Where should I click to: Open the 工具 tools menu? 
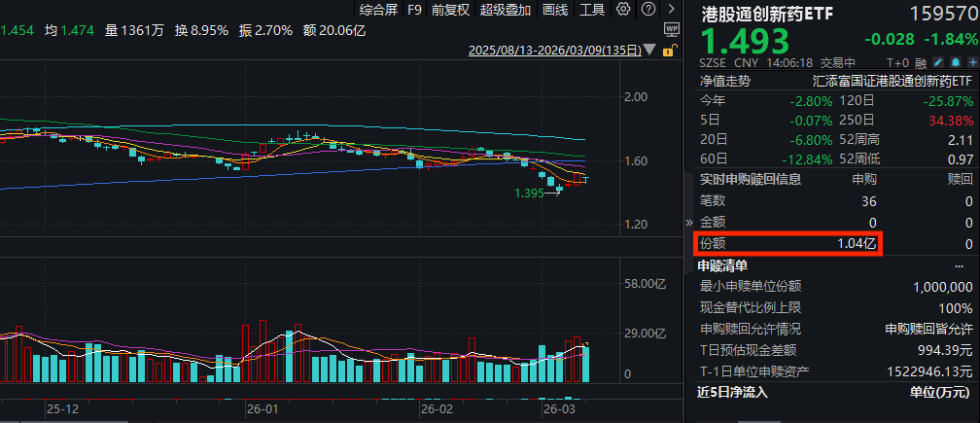[592, 11]
